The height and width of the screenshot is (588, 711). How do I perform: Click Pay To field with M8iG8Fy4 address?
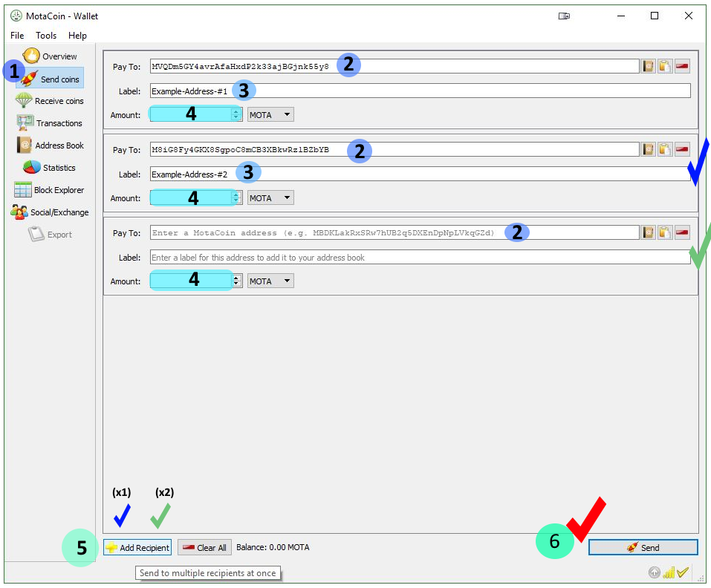point(395,149)
